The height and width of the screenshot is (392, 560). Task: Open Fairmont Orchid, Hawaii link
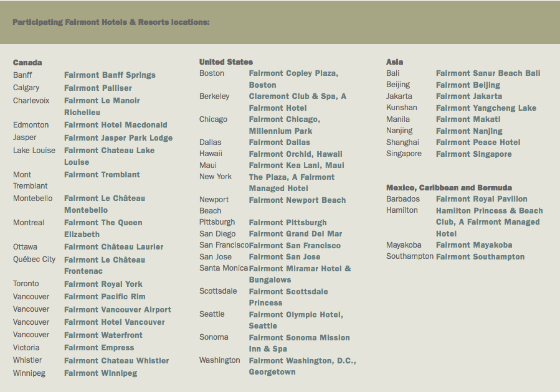(x=295, y=154)
